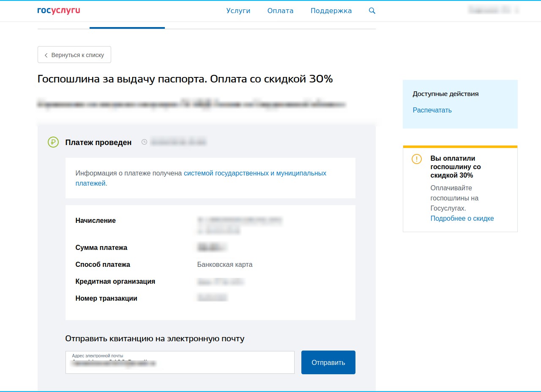
Task: Click the Отправить button
Action: (328, 362)
